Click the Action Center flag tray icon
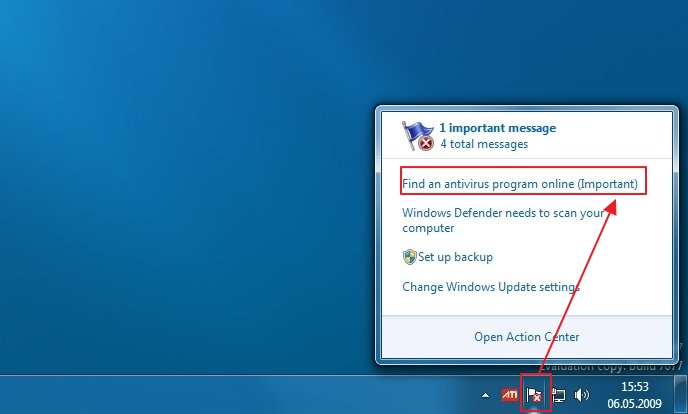Viewport: 688px width, 414px height. point(534,395)
